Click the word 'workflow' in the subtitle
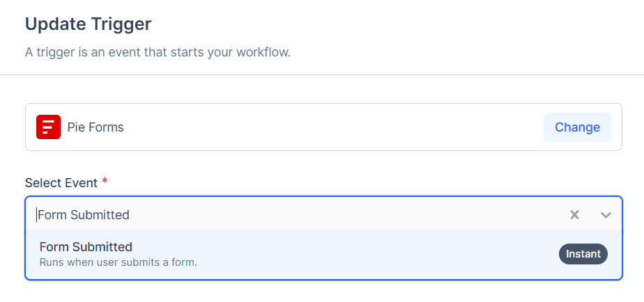This screenshot has width=644, height=302. point(263,52)
